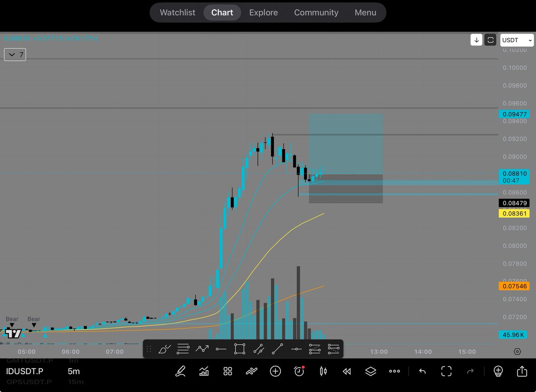Share the chart
The width and height of the screenshot is (536, 392).
pyautogui.click(x=522, y=371)
